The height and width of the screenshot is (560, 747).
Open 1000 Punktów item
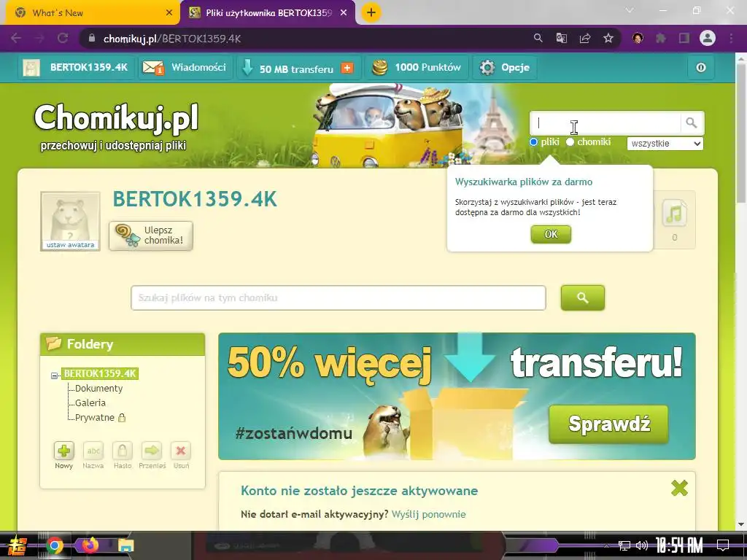click(417, 68)
